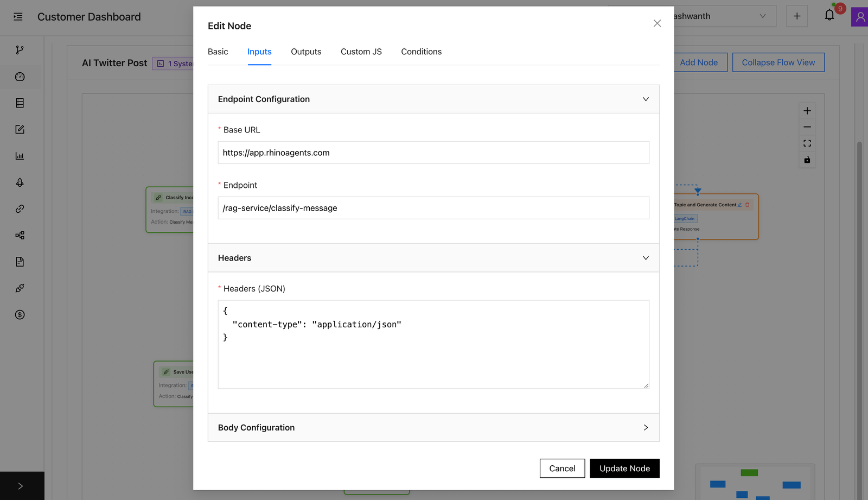The width and height of the screenshot is (868, 500).
Task: Open the database panel icon in sidebar
Action: tap(20, 103)
